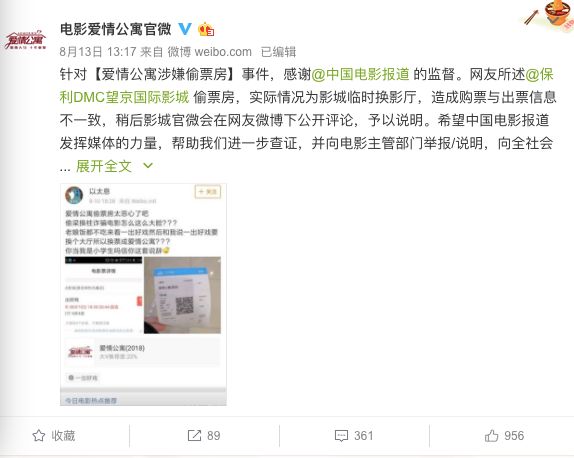Viewport: 574px width, 458px height.
Task: Click the 8月13日 13:17 timestamp
Action: coord(98,52)
